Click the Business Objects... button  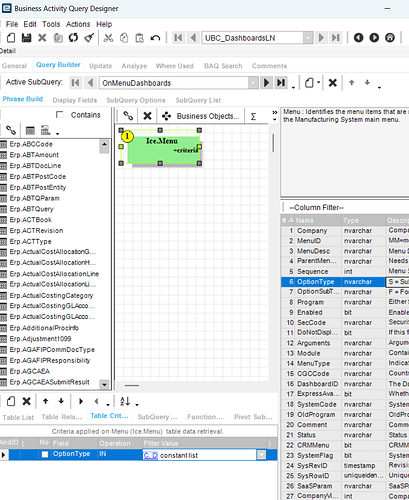201,116
